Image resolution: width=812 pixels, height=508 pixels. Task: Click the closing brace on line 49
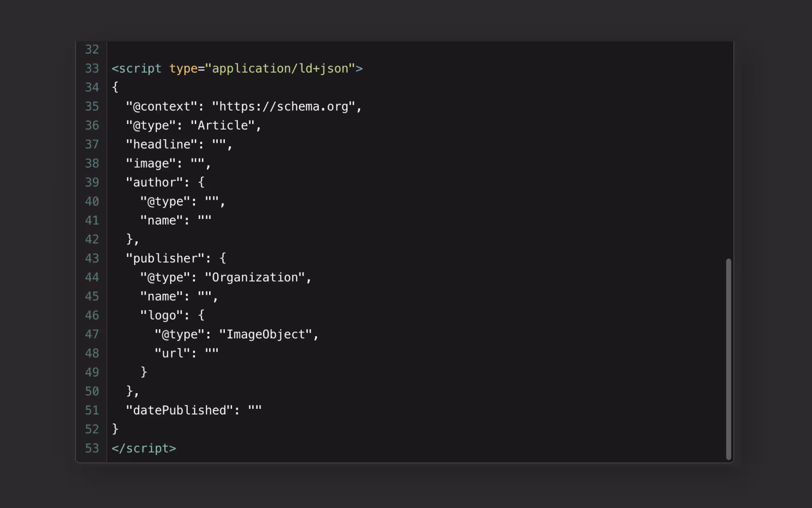(x=144, y=372)
